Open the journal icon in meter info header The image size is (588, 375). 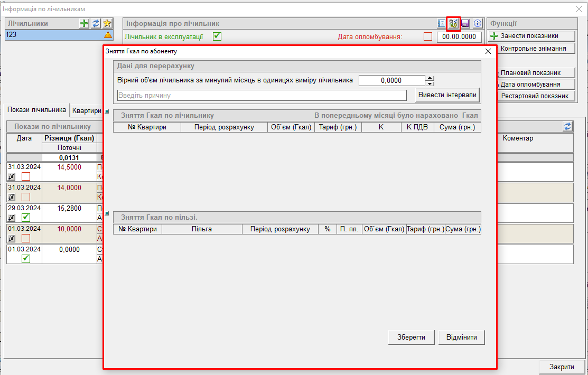coord(442,23)
